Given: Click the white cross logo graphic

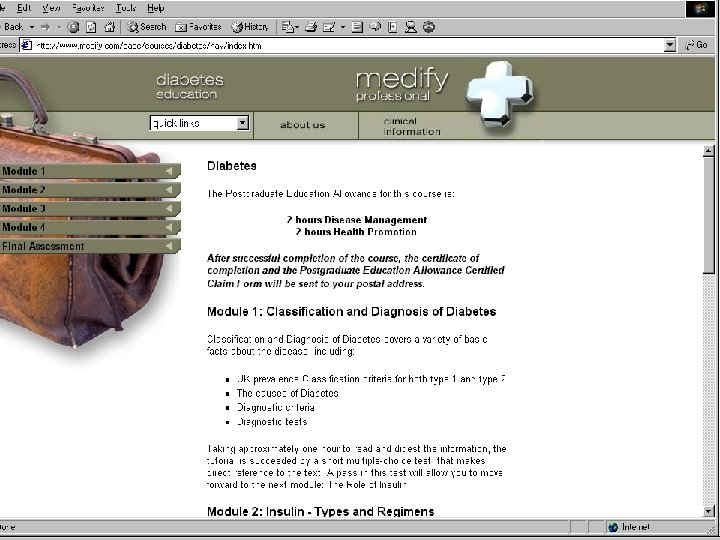Looking at the screenshot, I should pyautogui.click(x=500, y=94).
